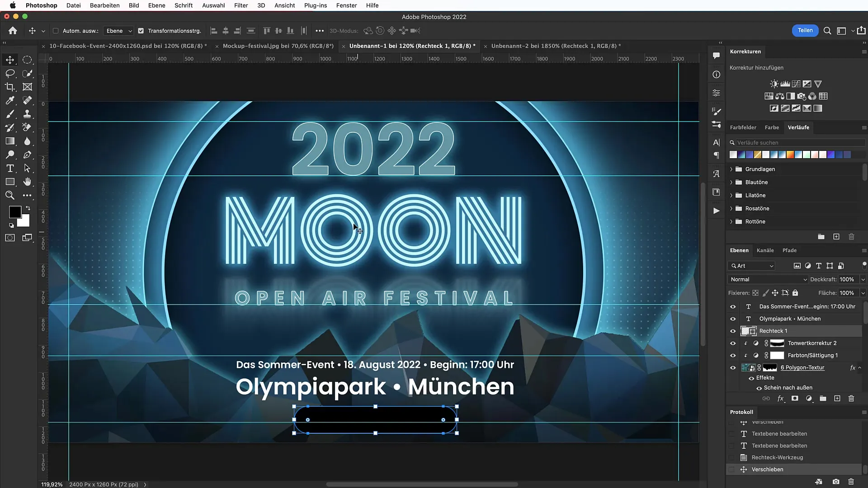Click the first gradient preset swatch
The image size is (868, 488).
tap(733, 155)
